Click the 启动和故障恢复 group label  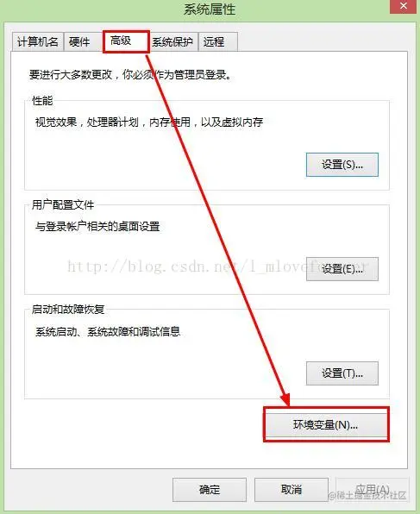[68, 309]
